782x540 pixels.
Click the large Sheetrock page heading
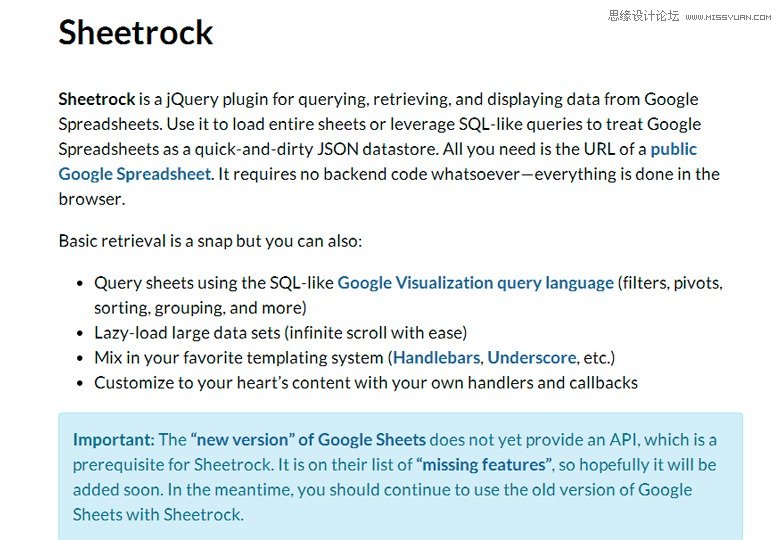coord(136,32)
